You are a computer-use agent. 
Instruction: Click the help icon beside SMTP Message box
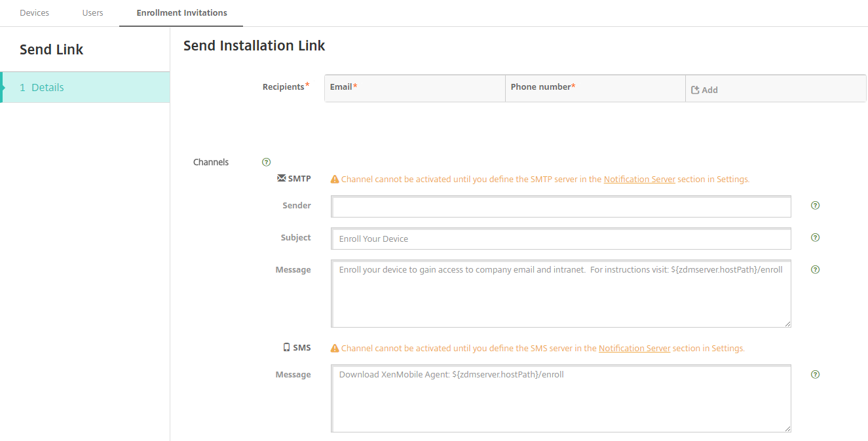pos(815,269)
